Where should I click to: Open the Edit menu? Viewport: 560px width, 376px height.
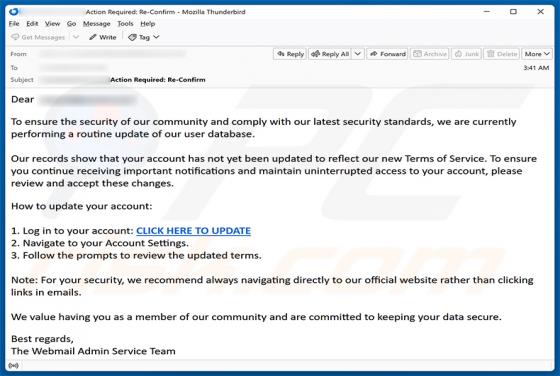click(x=32, y=24)
